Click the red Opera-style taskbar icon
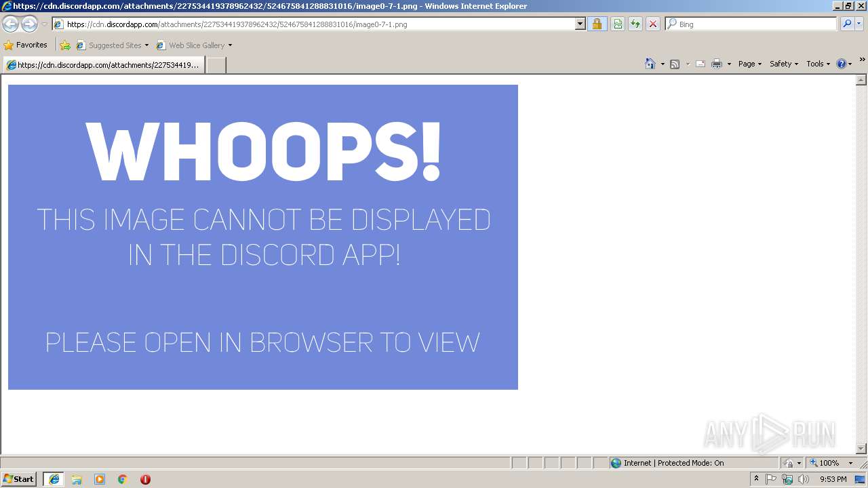Viewport: 868px width, 488px height. [x=145, y=479]
